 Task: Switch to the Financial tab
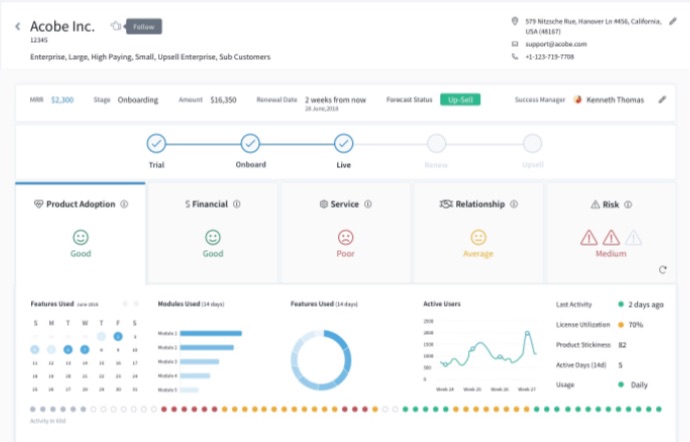tap(213, 233)
